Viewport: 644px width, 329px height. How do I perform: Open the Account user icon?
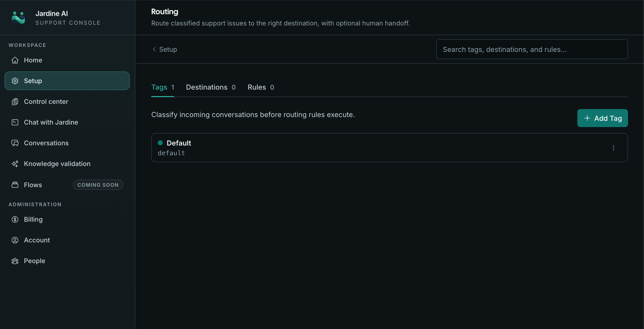(x=15, y=240)
